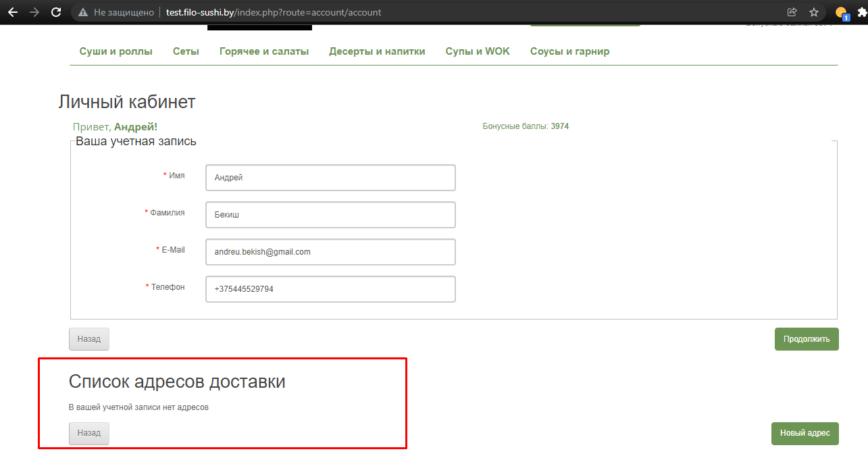Click Назад under the delivery address list
The width and height of the screenshot is (868, 458).
pos(88,434)
